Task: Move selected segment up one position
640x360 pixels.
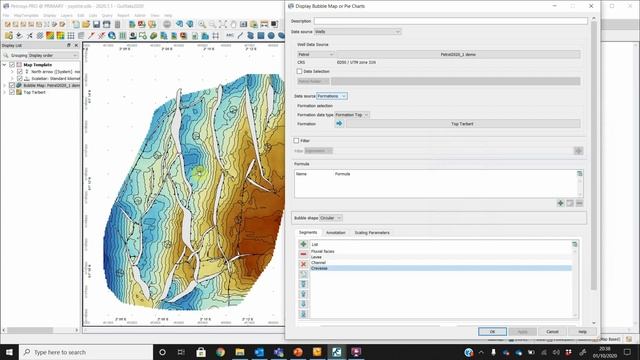Action: coord(303,294)
